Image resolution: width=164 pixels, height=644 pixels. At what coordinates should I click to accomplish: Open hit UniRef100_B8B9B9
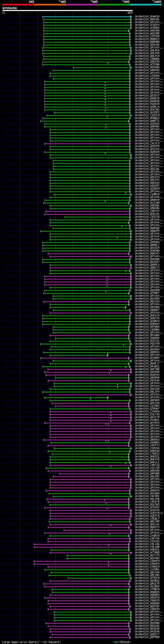pyautogui.click(x=147, y=42)
